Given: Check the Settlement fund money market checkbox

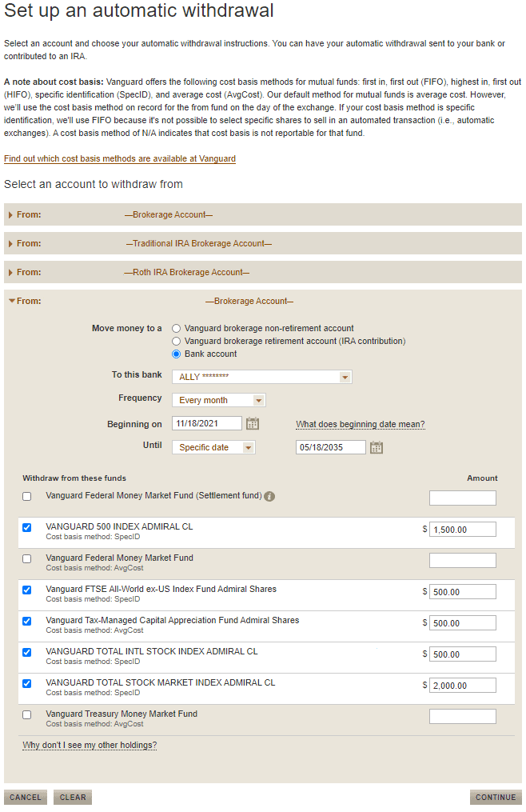Looking at the screenshot, I should coord(27,496).
